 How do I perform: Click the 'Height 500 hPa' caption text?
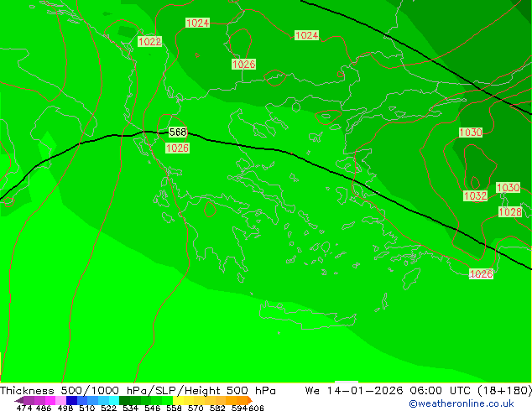pos(230,391)
